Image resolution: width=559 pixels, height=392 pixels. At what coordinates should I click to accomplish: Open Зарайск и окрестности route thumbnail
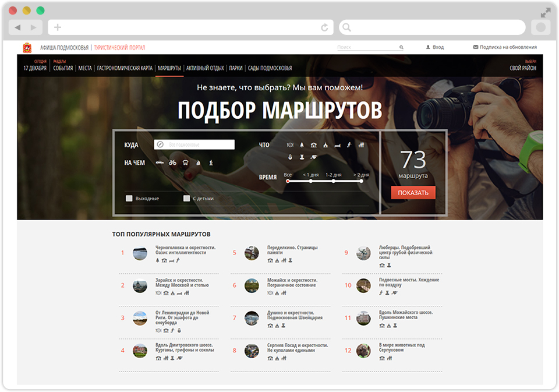tap(140, 285)
